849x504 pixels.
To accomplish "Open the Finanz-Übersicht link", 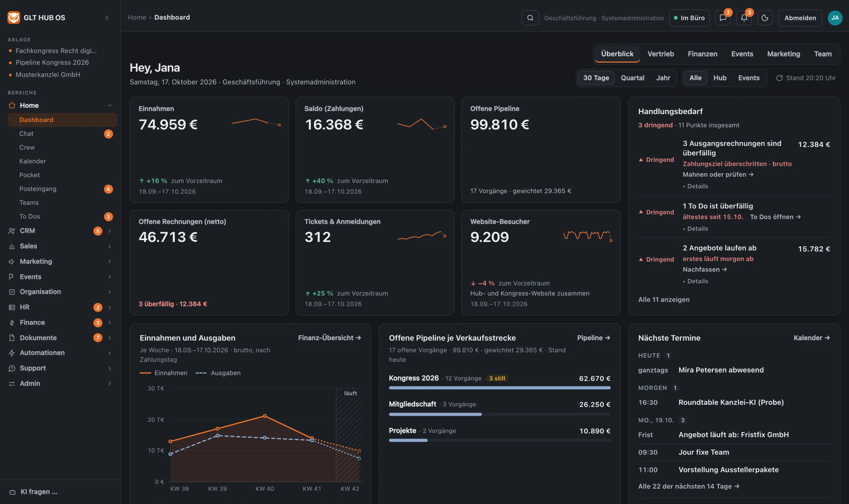I will click(x=329, y=338).
